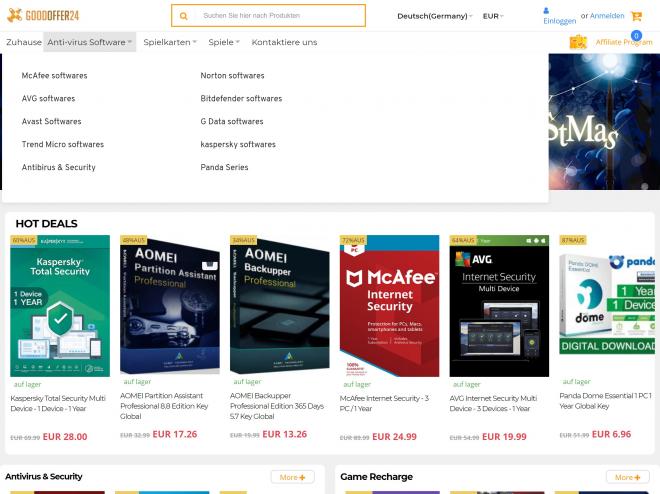Click the Affiliate Program gift icon
Screen dimensions: 660x494
pos(578,42)
